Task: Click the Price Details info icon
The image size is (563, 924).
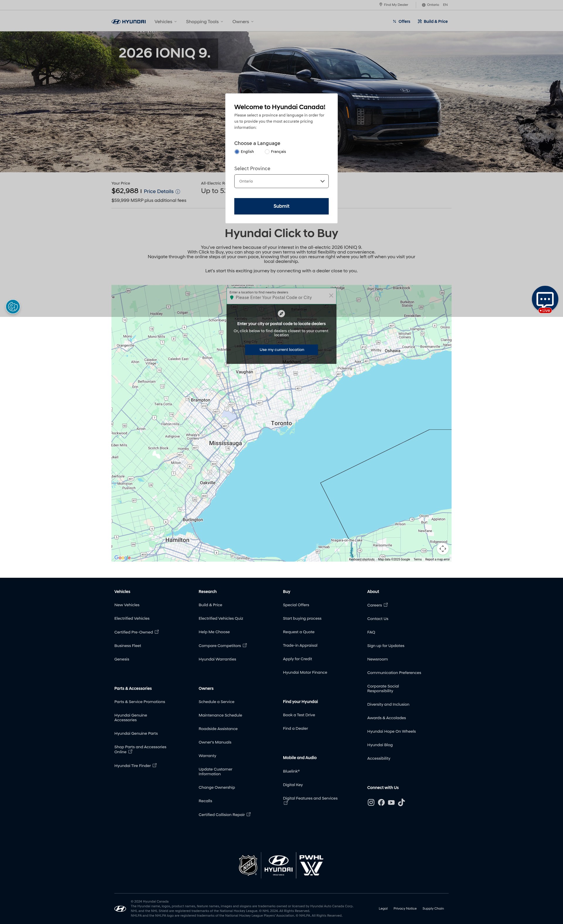Action: (x=178, y=192)
